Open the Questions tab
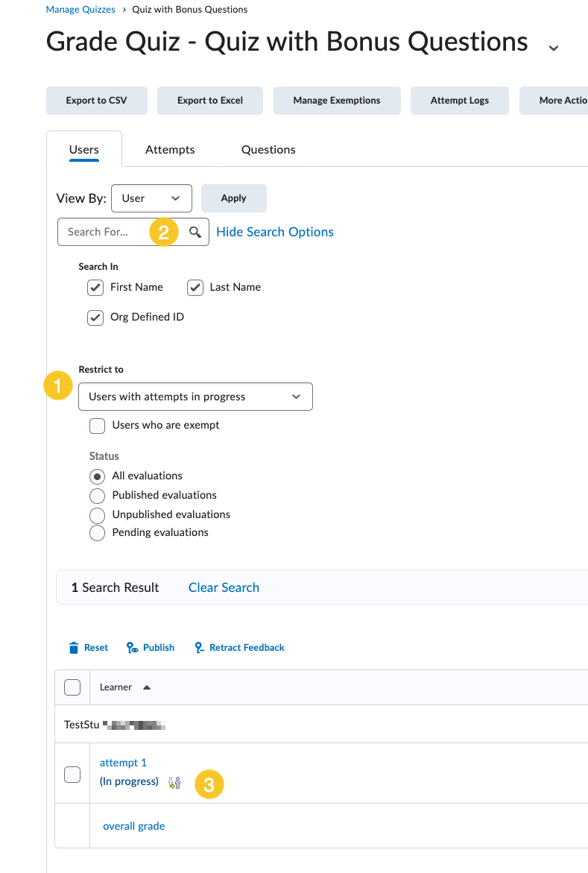 268,150
